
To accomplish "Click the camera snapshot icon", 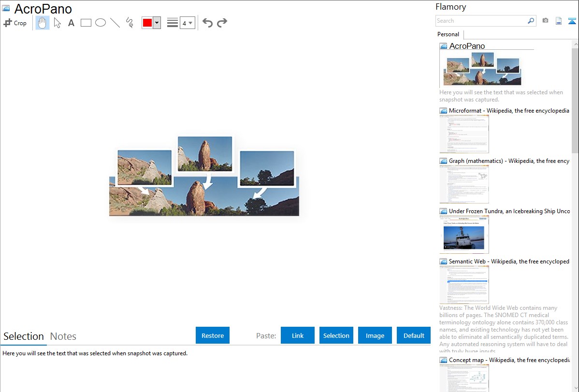I will pos(545,21).
